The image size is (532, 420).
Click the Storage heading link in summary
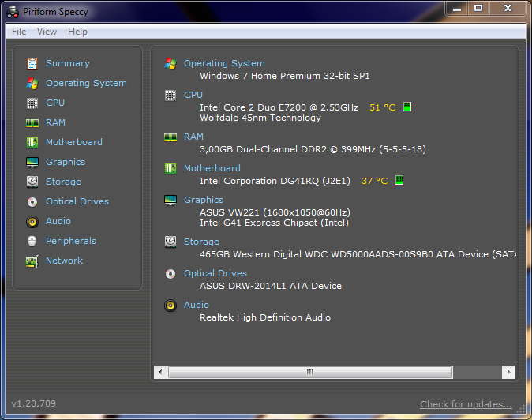pyautogui.click(x=201, y=242)
